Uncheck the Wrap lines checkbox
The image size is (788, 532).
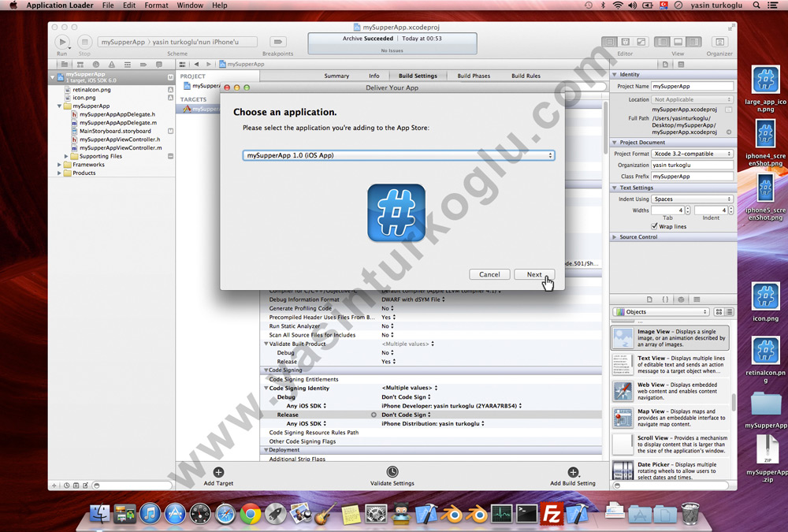click(x=654, y=226)
